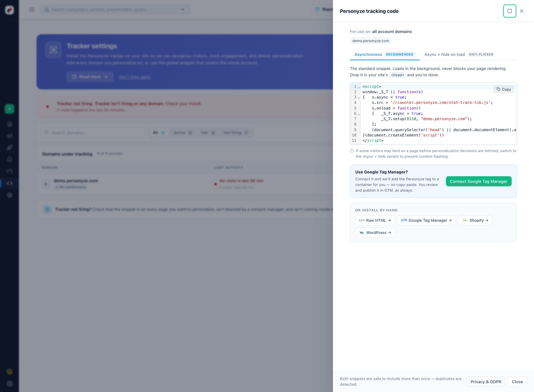
Task: Click the Check your install link
Action: (183, 104)
